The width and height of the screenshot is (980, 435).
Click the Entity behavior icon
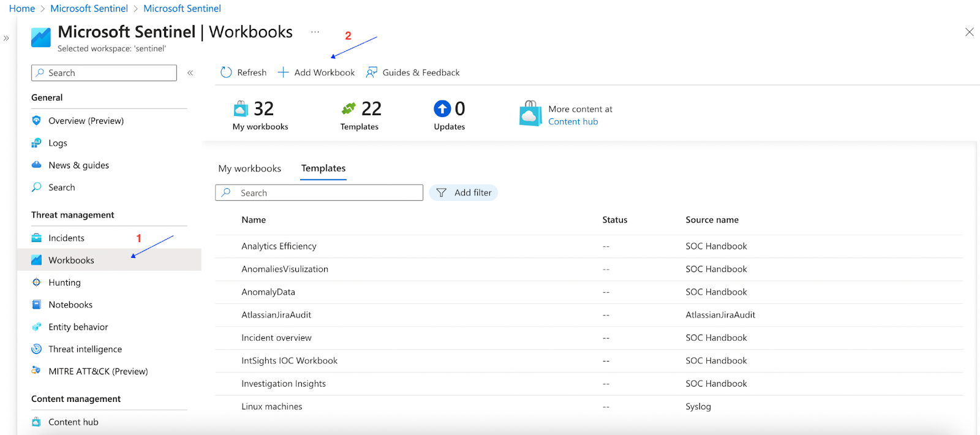(36, 327)
